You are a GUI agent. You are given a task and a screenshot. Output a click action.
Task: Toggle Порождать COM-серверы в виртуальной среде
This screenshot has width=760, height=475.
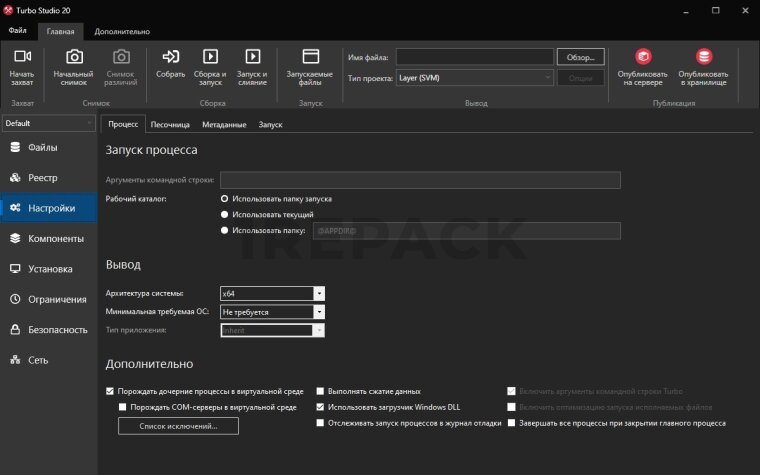122,407
